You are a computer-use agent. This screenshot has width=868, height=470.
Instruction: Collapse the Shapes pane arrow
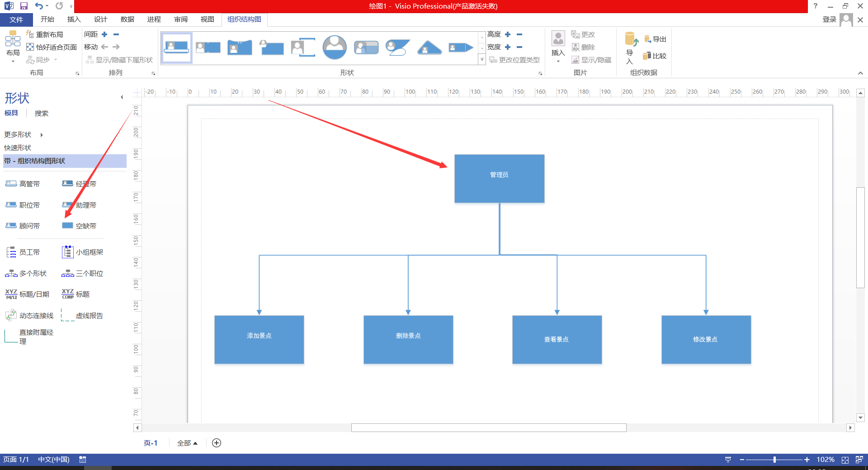coord(122,97)
